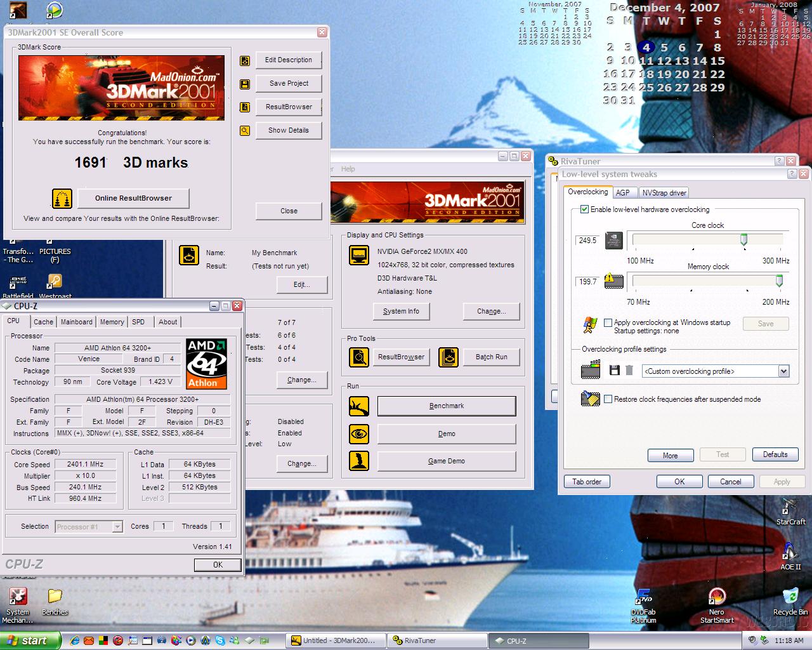Click Tab order button in RivaTuner
The image size is (812, 650).
tap(587, 482)
